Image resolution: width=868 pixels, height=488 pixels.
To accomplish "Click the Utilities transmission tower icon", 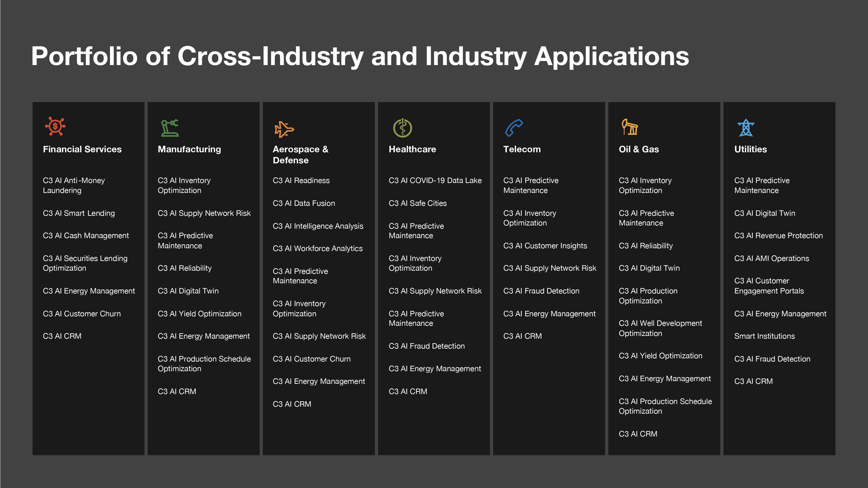I will click(746, 128).
